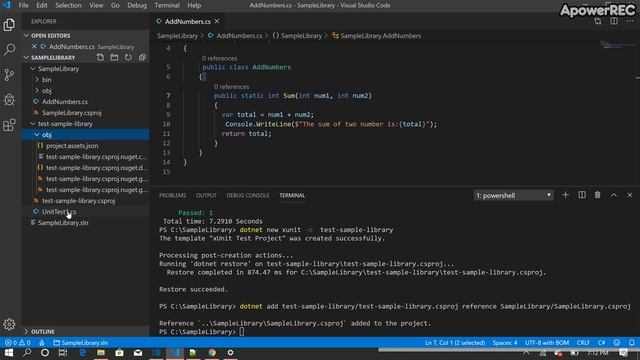Change encoding via UTF-8 with BOM
This screenshot has width=640, height=360.
tap(547, 343)
